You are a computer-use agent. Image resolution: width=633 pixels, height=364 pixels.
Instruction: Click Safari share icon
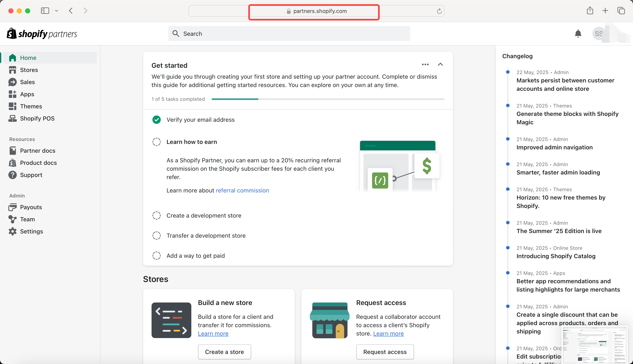pos(590,10)
